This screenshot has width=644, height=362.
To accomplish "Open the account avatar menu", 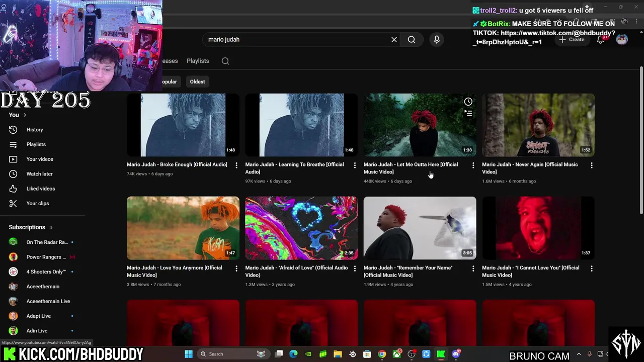I will coord(622,40).
